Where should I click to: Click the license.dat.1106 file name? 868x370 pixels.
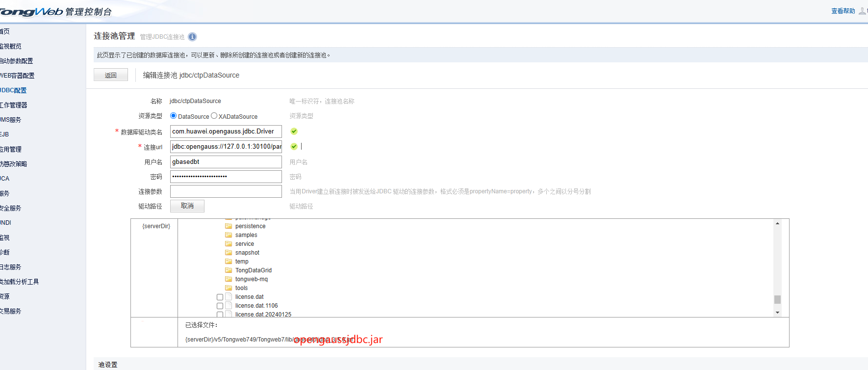(x=256, y=306)
